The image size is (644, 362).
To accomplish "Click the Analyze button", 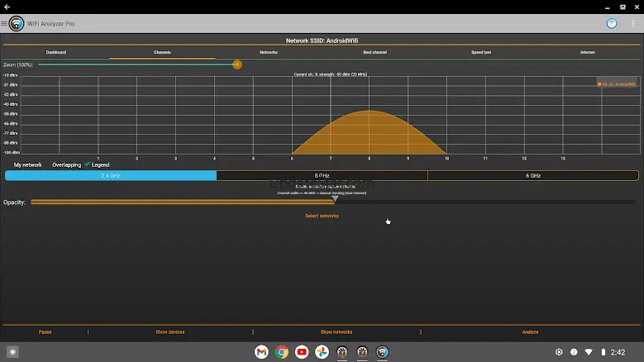I will coord(530,332).
